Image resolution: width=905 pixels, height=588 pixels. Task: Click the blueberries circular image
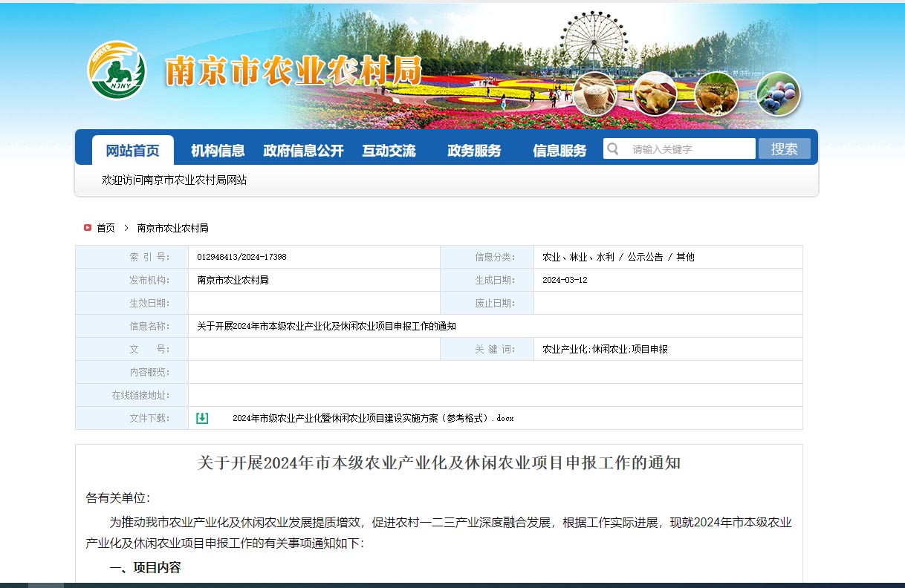(x=778, y=94)
